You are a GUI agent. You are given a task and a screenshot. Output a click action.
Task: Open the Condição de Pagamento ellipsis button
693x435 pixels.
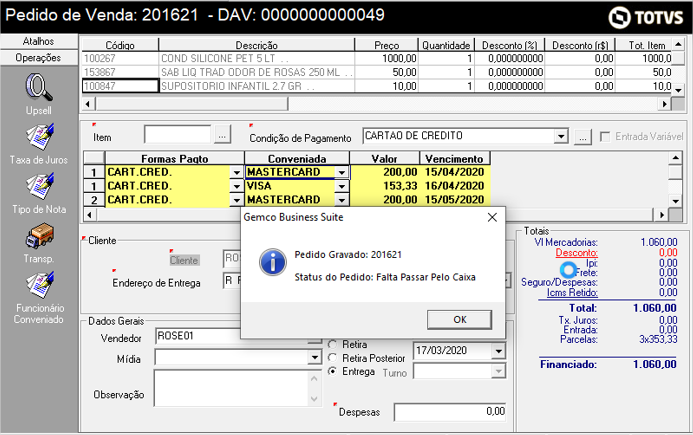(583, 137)
